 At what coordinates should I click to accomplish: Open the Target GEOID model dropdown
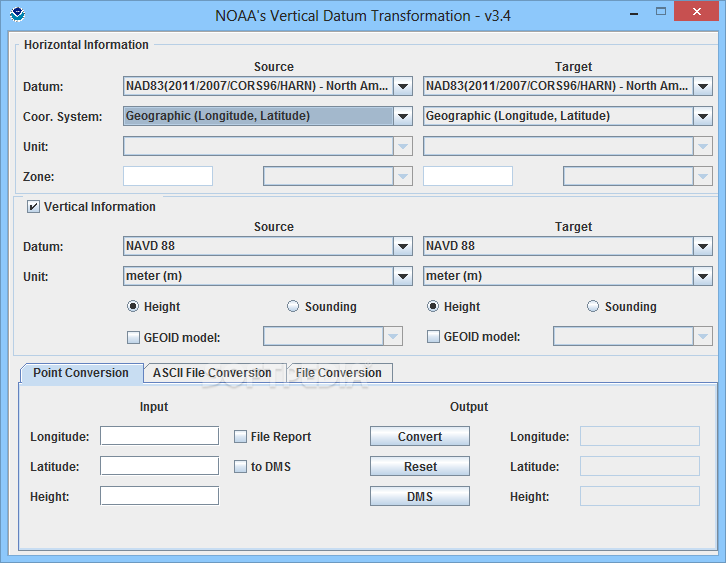click(632, 337)
